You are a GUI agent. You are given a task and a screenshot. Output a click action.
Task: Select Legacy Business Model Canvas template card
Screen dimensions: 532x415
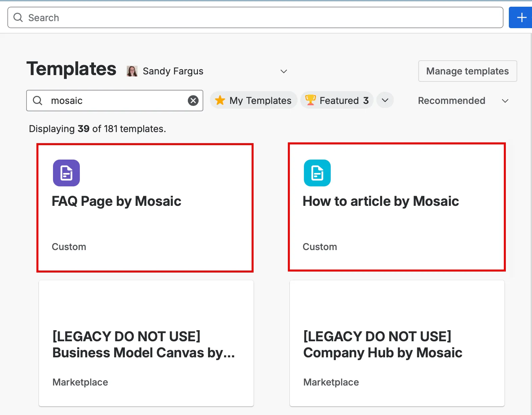(146, 343)
